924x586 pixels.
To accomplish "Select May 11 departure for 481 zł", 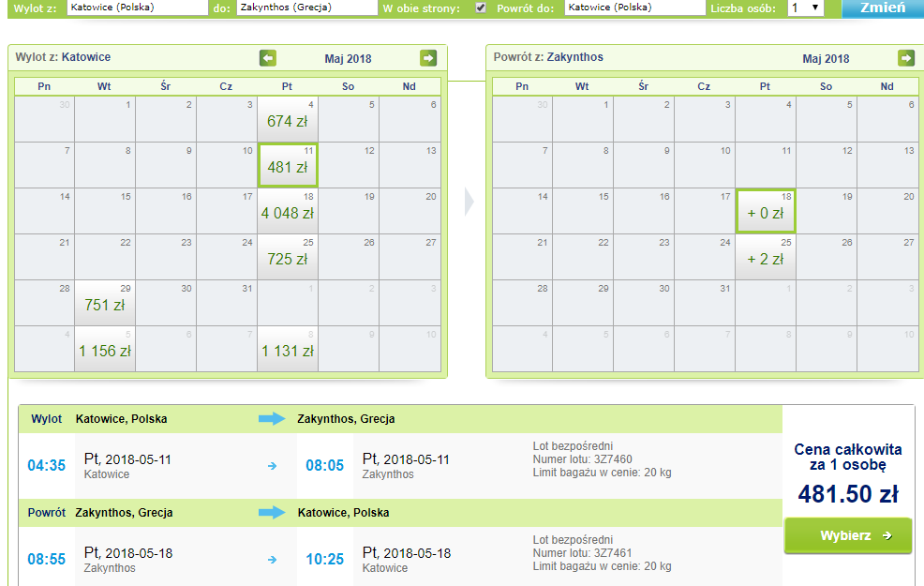I will [x=288, y=166].
